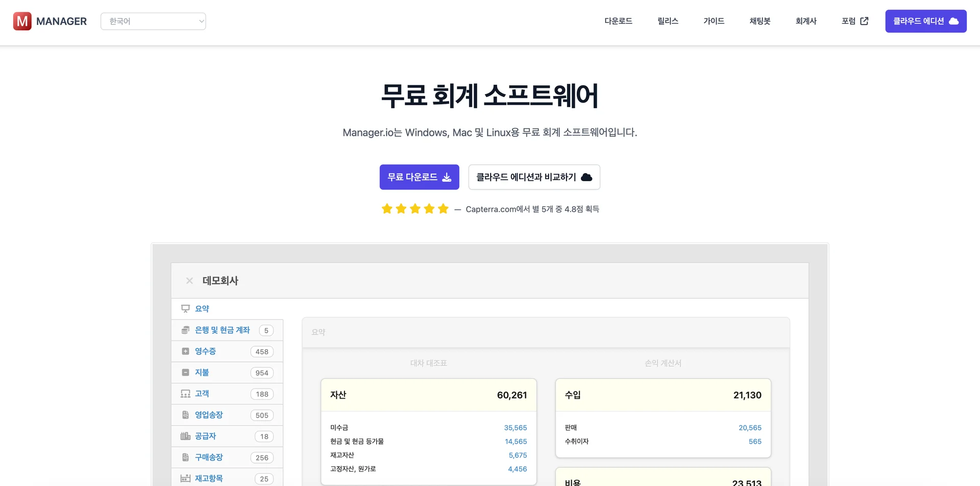This screenshot has height=486, width=980.
Task: Click the fifth yellow rating star
Action: (443, 209)
